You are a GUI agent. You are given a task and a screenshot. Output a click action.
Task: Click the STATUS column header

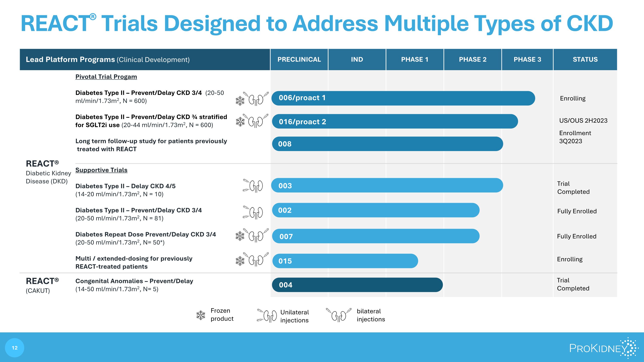(585, 59)
